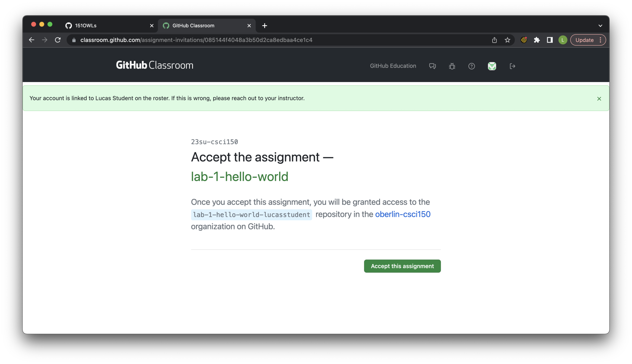The image size is (632, 364).
Task: Dismiss the green roster notification banner
Action: [599, 99]
